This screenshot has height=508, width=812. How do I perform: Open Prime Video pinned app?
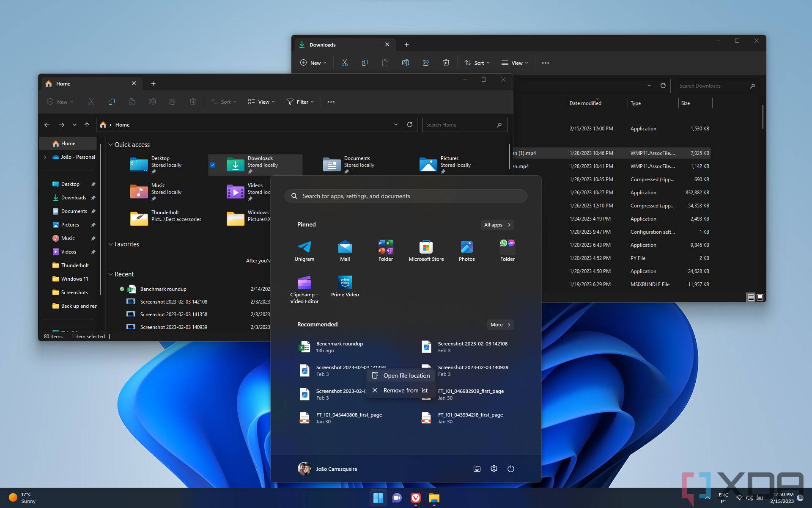tap(345, 287)
